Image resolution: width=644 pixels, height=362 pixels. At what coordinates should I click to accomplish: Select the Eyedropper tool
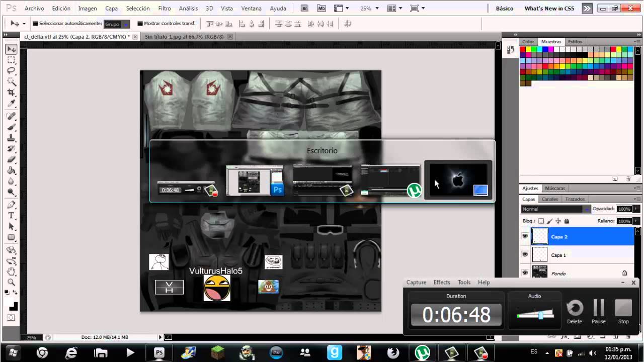[11, 104]
